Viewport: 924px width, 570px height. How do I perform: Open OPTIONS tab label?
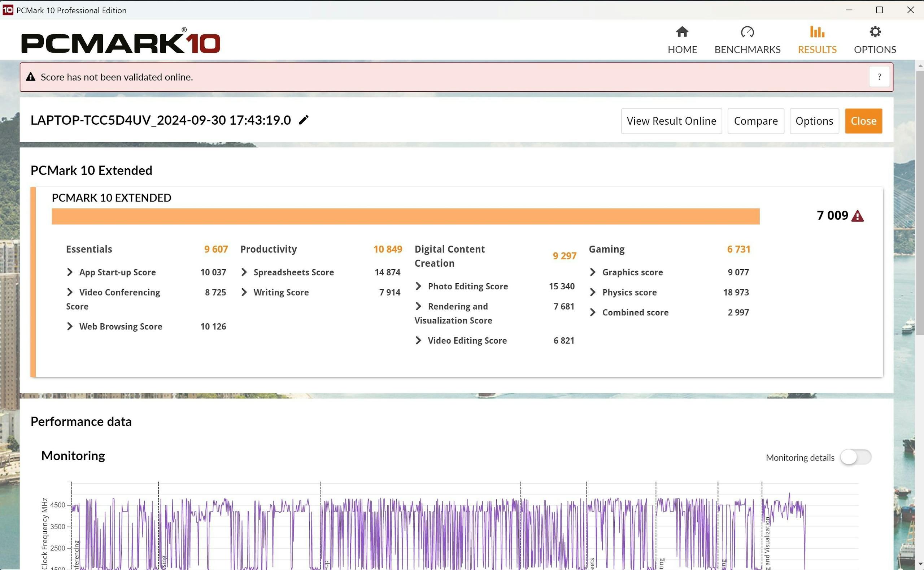(875, 49)
